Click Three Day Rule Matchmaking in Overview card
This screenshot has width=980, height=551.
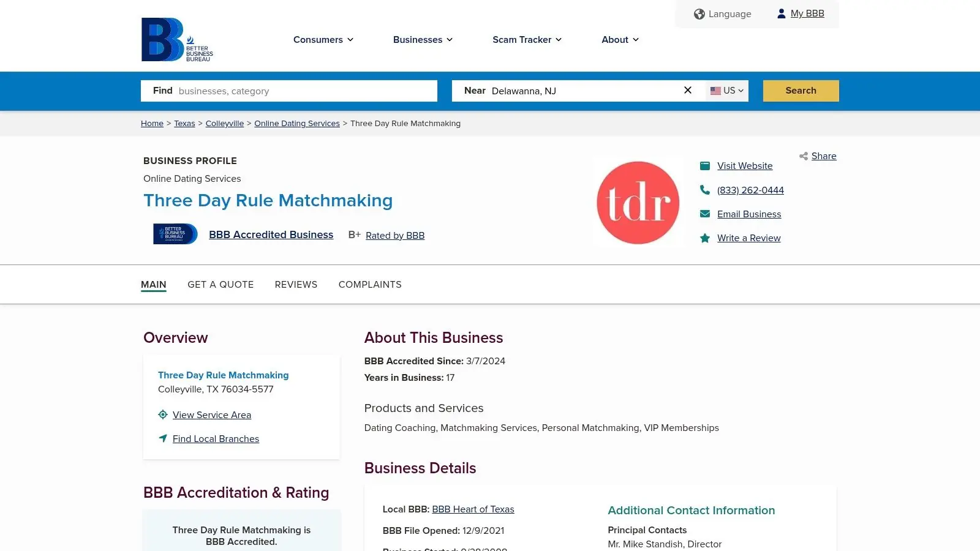(223, 375)
